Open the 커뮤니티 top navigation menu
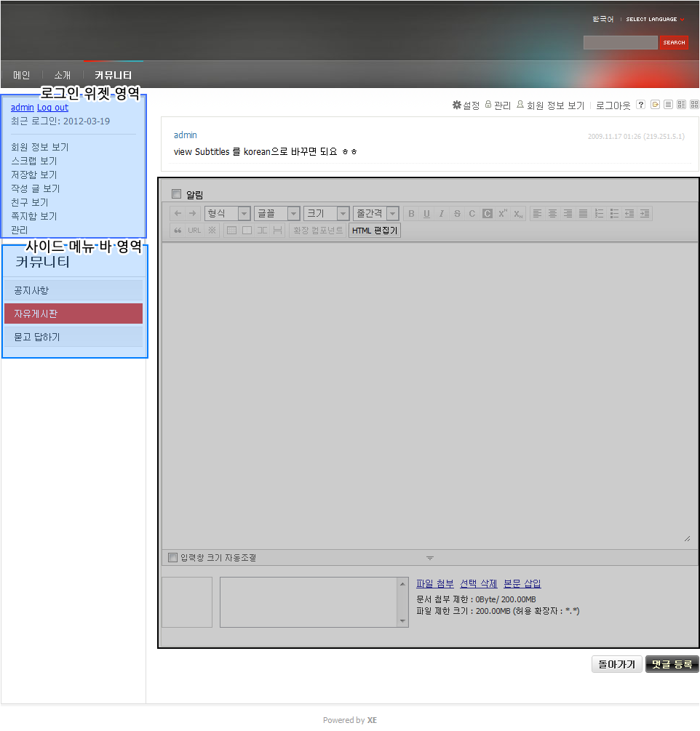Screen dimensions: 700x731 click(x=113, y=75)
